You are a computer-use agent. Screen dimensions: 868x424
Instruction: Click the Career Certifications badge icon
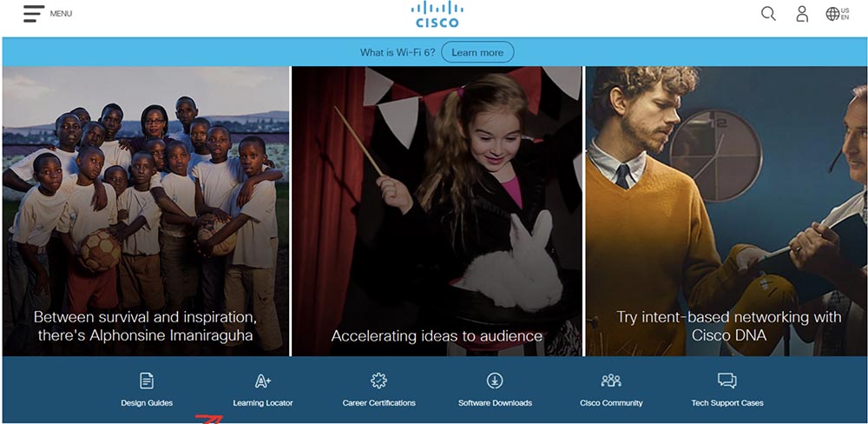[x=378, y=381]
